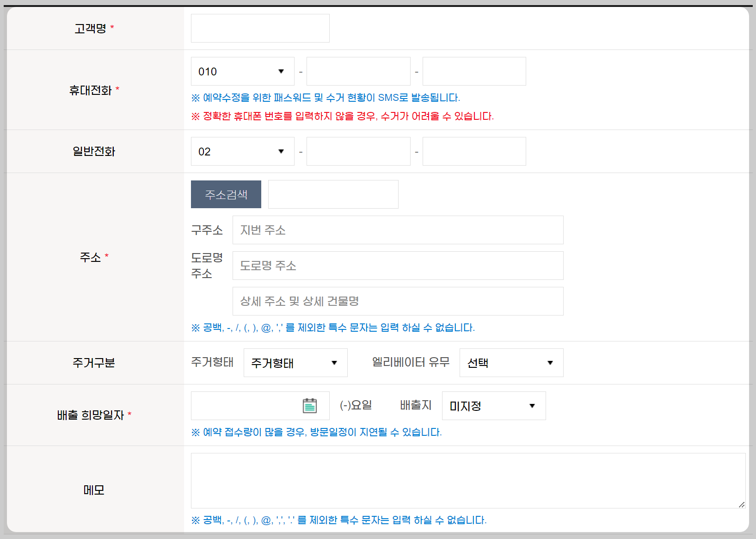
Task: Click the detailed address and building name field
Action: point(398,301)
